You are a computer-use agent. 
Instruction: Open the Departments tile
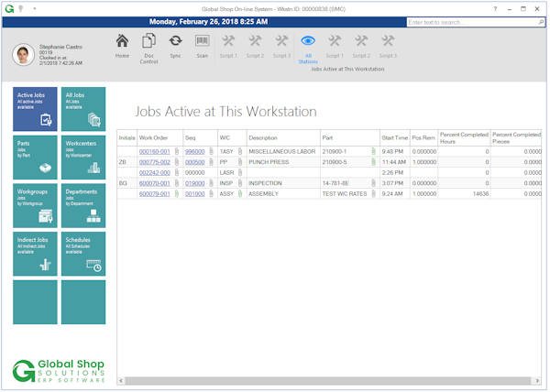pos(83,206)
